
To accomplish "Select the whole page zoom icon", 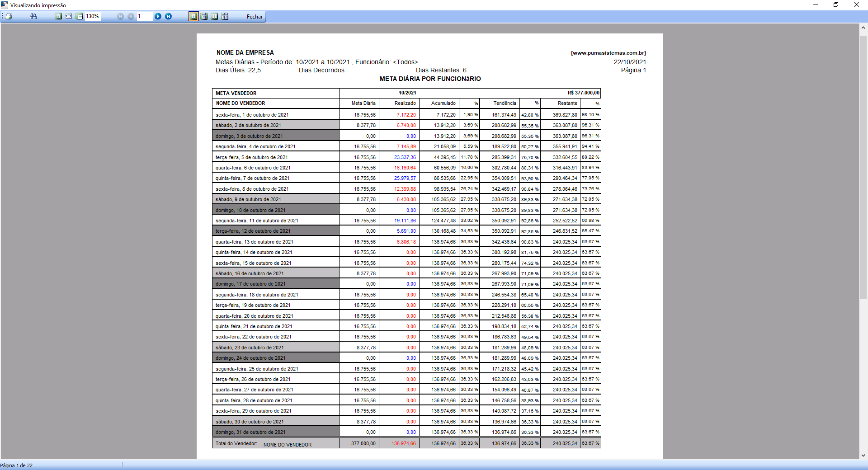I will click(x=58, y=16).
